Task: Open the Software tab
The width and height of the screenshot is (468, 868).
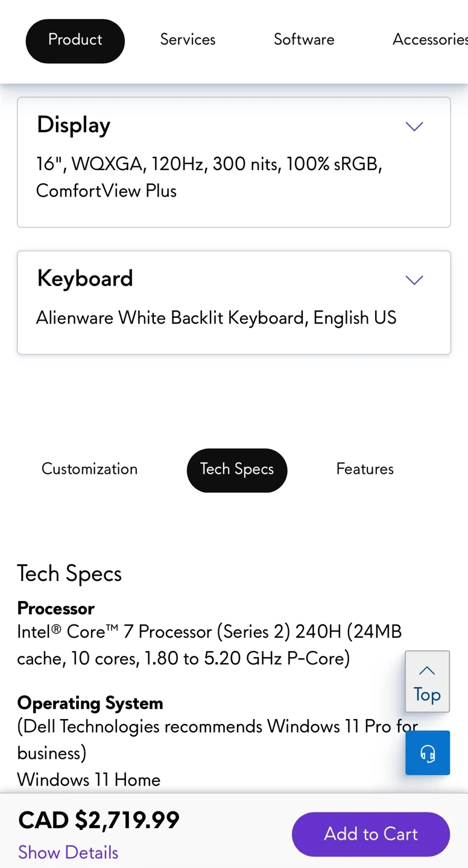Action: tap(304, 40)
